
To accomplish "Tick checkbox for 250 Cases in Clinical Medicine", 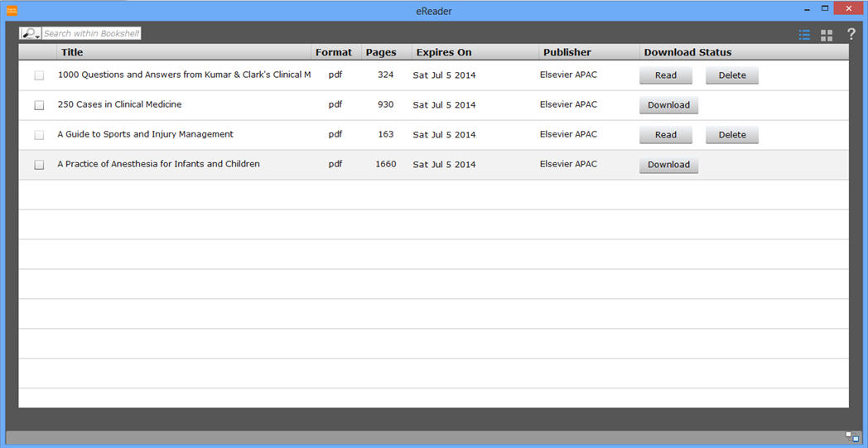I will tap(39, 105).
